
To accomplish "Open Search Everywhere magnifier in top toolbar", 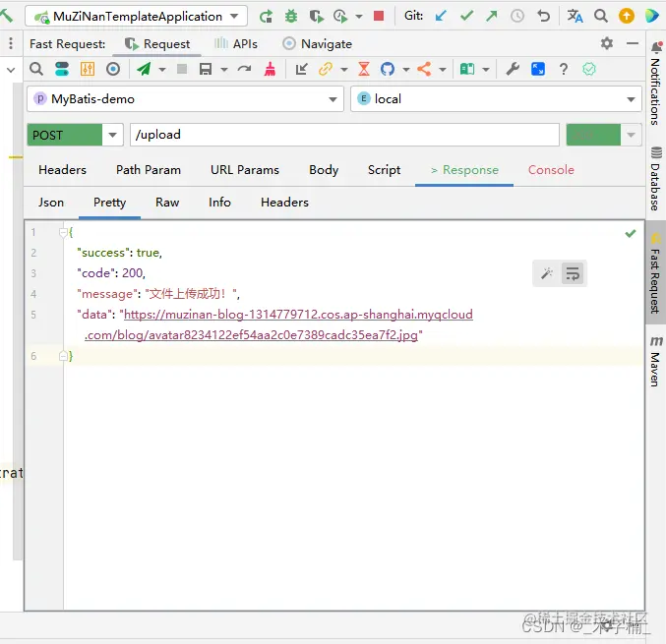I will pos(601,16).
